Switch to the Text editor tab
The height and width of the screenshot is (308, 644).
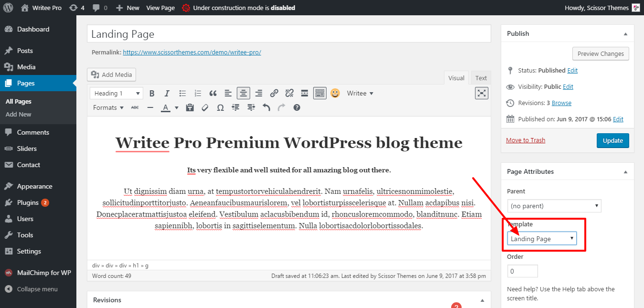click(x=481, y=78)
